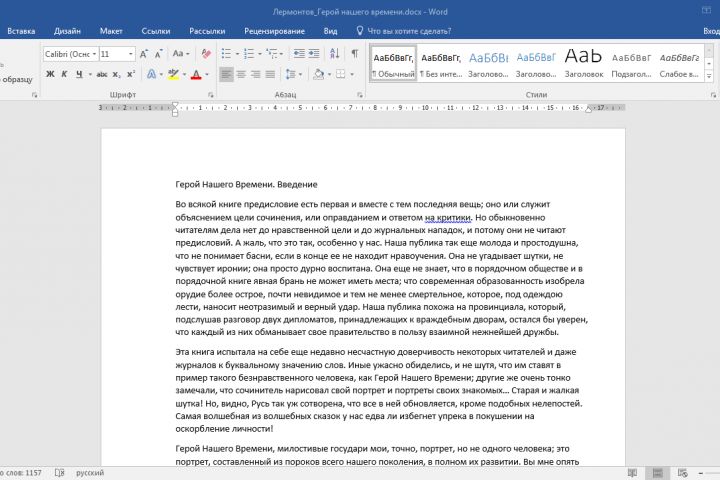Screen dimensions: 720x480
Task: Expand the styles gallery more arrow
Action: 709,76
